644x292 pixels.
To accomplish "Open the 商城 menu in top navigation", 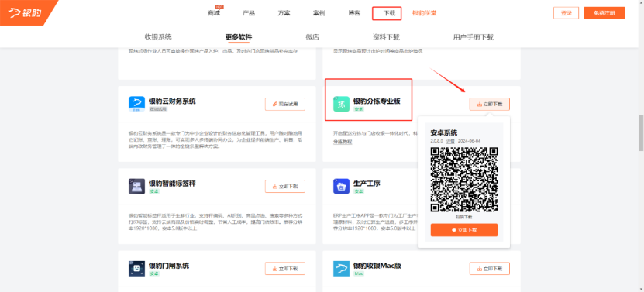I will click(x=214, y=13).
